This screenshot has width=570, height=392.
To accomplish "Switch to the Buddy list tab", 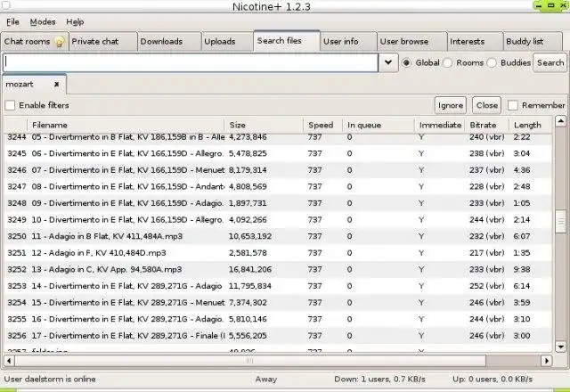I will coord(533,42).
